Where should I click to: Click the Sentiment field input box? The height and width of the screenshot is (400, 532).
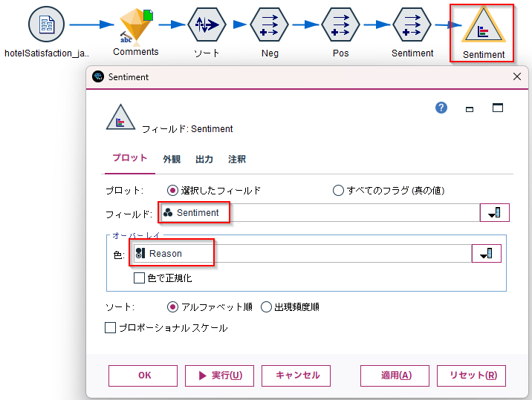pyautogui.click(x=320, y=212)
